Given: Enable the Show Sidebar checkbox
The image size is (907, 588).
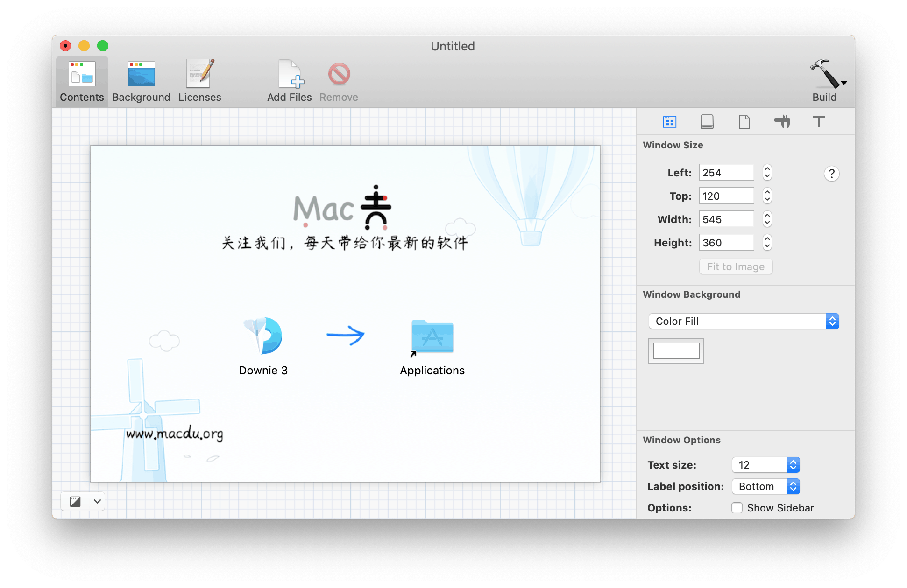Looking at the screenshot, I should (737, 508).
